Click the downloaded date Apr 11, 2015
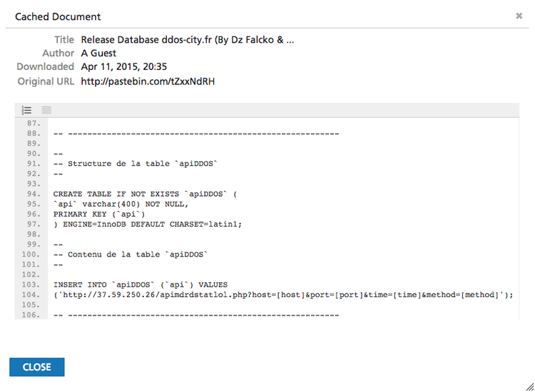 (124, 67)
